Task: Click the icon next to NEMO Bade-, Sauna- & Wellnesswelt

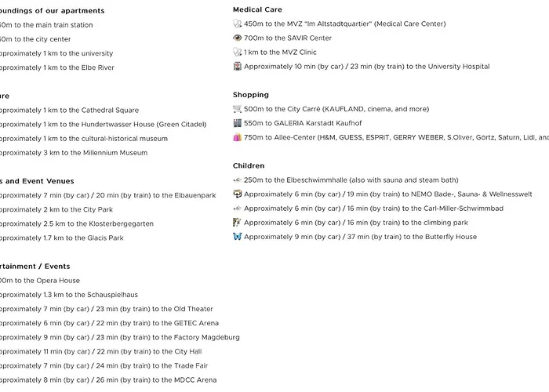Action: 238,194
